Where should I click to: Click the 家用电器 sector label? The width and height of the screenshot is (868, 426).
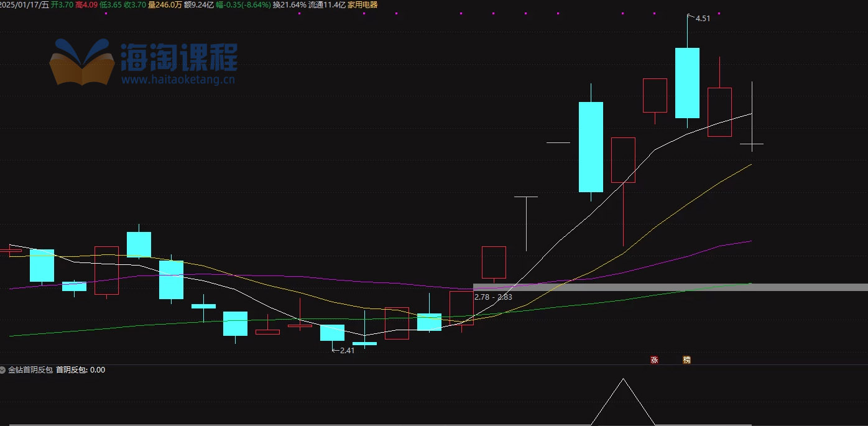362,5
